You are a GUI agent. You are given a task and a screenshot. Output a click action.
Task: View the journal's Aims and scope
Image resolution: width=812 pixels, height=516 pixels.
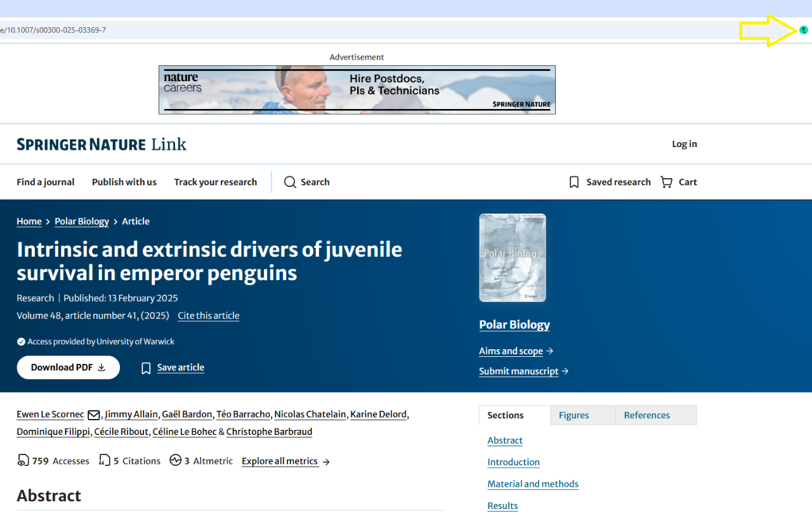511,351
